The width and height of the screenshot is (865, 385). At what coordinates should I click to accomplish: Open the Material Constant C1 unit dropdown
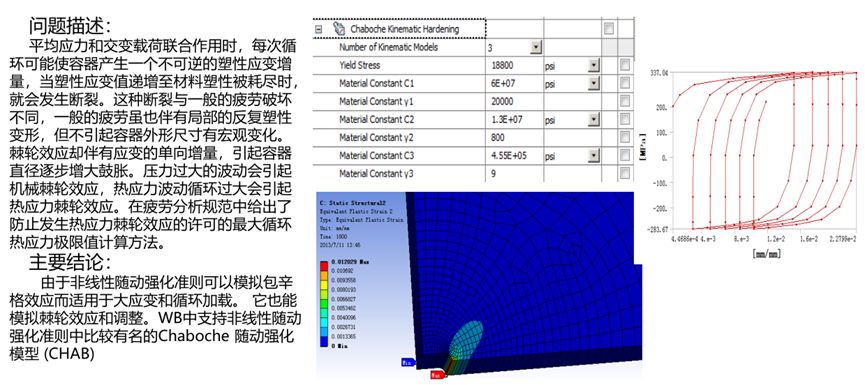click(x=594, y=83)
